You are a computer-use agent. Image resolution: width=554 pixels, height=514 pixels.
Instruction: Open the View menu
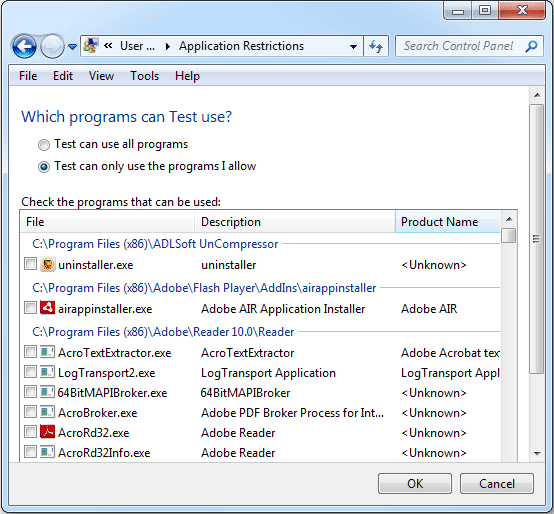[101, 76]
